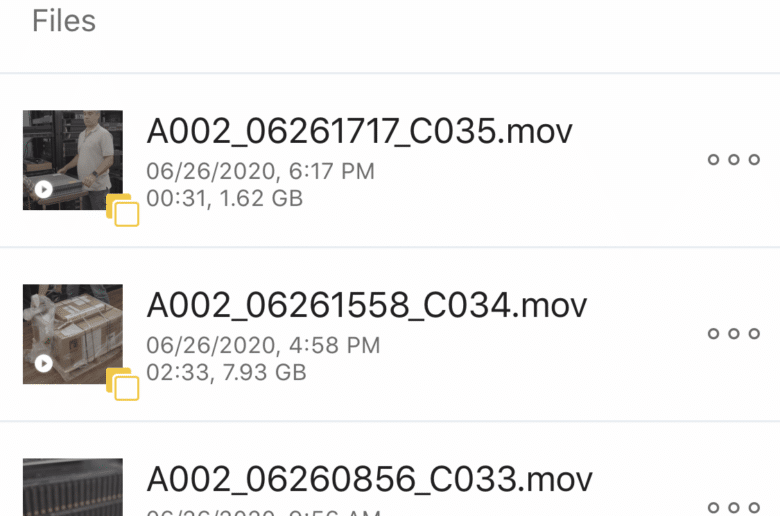This screenshot has height=516, width=780.
Task: Open more options for A002_06261717_C035.mov
Action: (x=734, y=159)
